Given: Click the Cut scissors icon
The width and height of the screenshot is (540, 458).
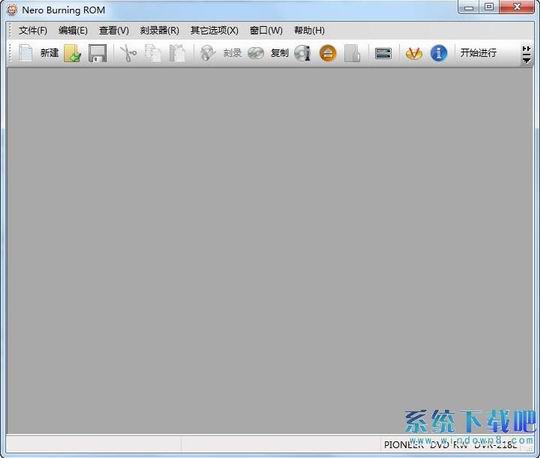Looking at the screenshot, I should (x=128, y=53).
